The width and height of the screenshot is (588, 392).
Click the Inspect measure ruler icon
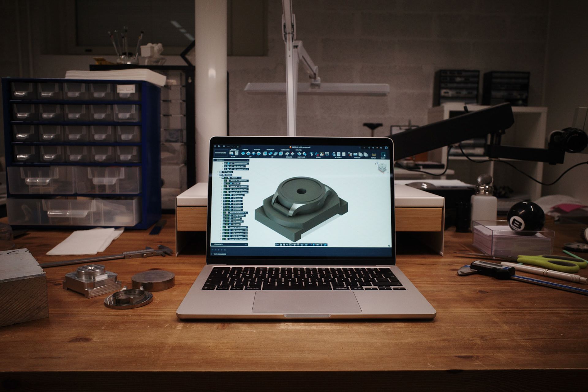click(374, 154)
